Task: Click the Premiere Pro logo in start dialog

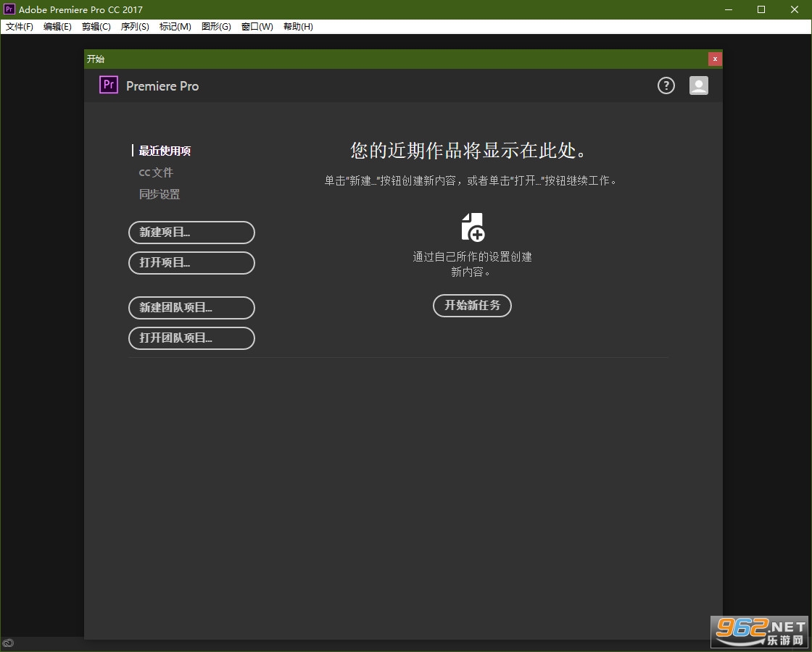Action: click(109, 85)
